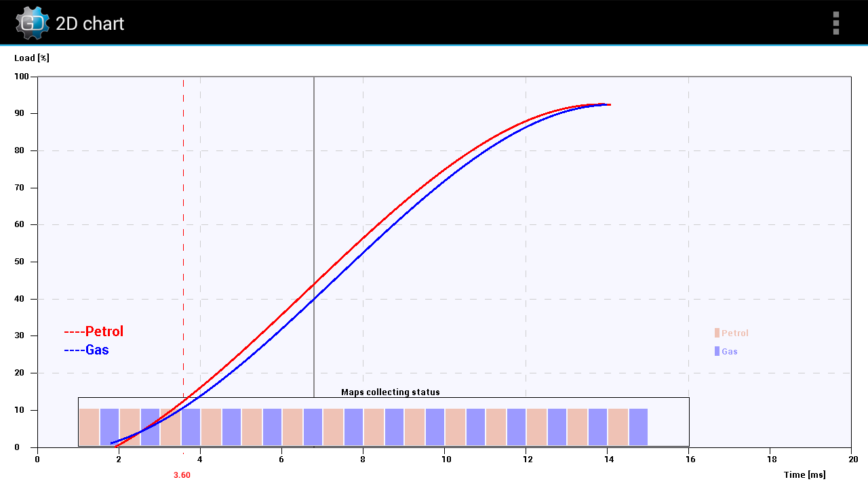Viewport: 868px width, 488px height.
Task: Click the red dashed cursor line
Action: click(183, 264)
